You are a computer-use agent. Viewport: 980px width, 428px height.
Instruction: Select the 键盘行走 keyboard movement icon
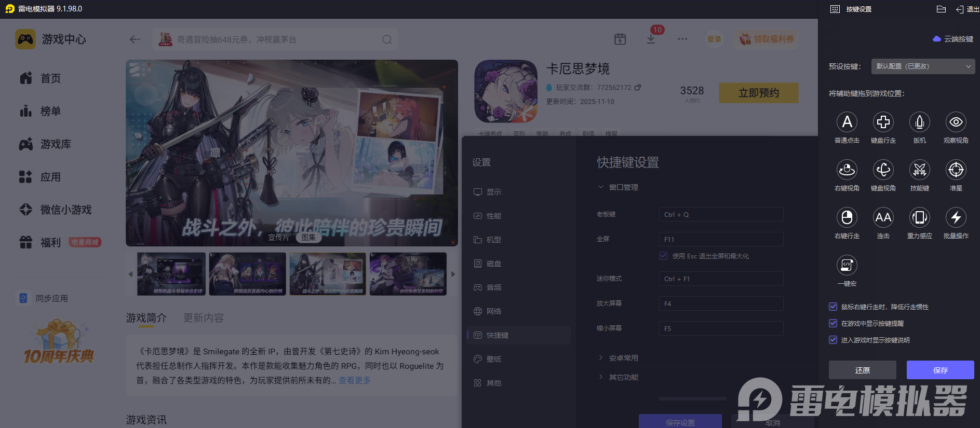[883, 122]
